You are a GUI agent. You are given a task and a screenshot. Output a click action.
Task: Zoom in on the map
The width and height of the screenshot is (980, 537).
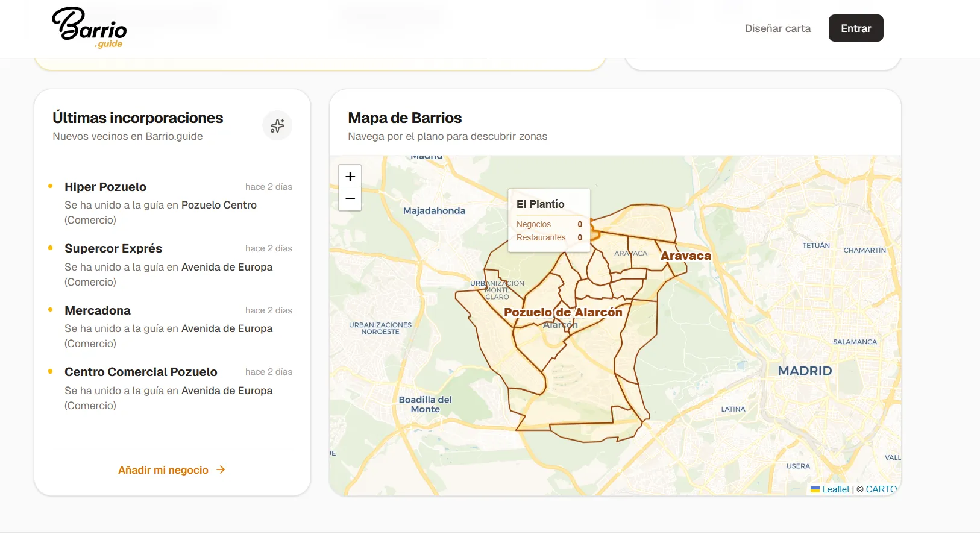coord(350,177)
